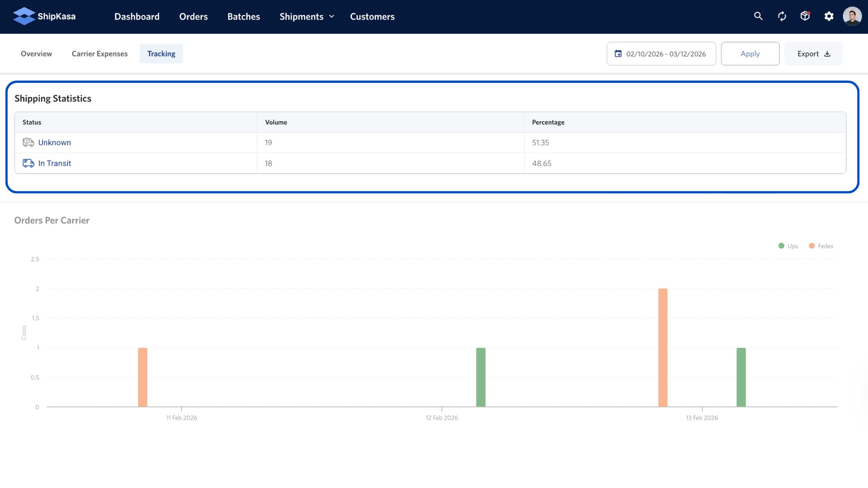Click the ShipKasa logo icon
The height and width of the screenshot is (488, 868).
(24, 16)
